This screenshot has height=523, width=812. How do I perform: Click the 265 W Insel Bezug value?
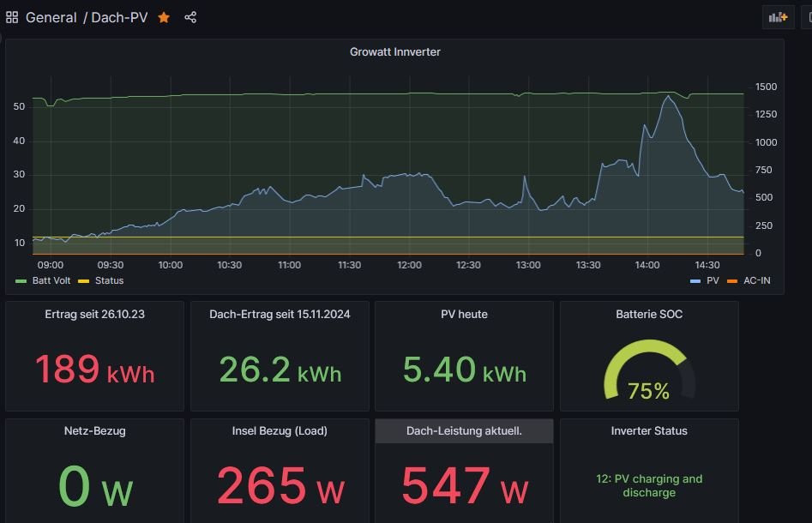tap(280, 486)
